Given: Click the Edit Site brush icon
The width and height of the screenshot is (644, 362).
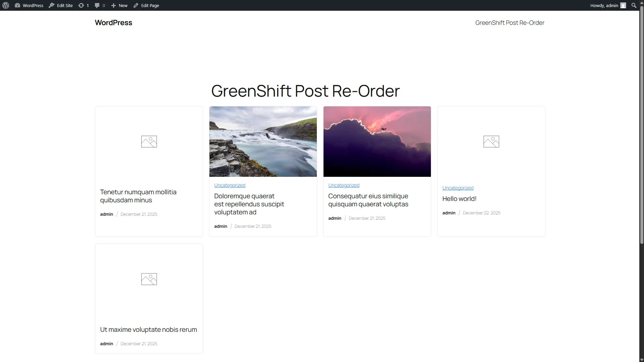Looking at the screenshot, I should pyautogui.click(x=52, y=5).
